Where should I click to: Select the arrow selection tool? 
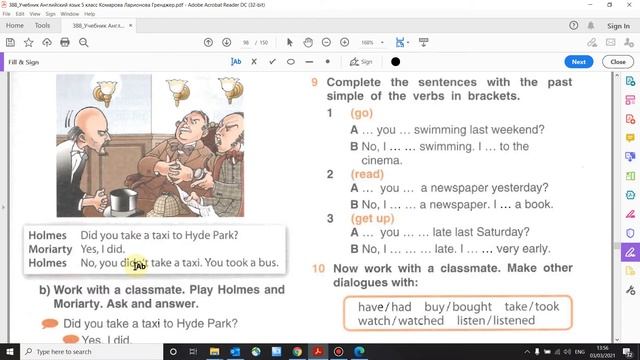(x=290, y=42)
